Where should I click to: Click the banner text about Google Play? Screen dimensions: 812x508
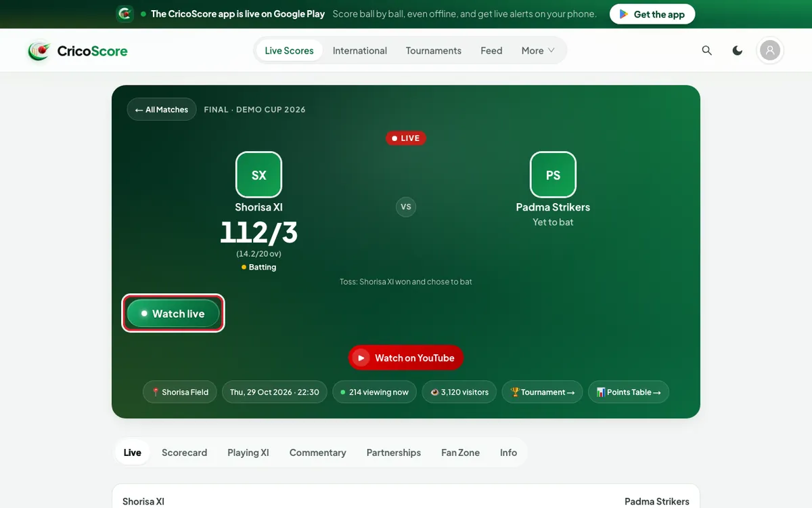(238, 14)
